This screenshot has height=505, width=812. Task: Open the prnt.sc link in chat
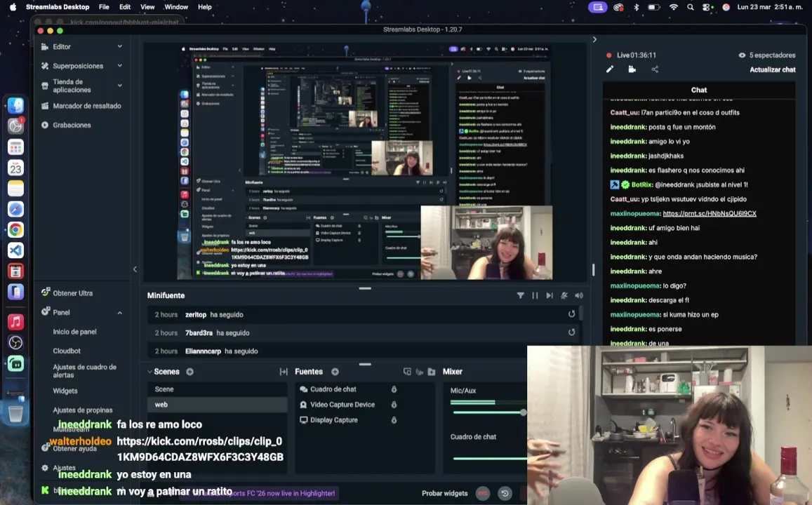click(x=710, y=213)
